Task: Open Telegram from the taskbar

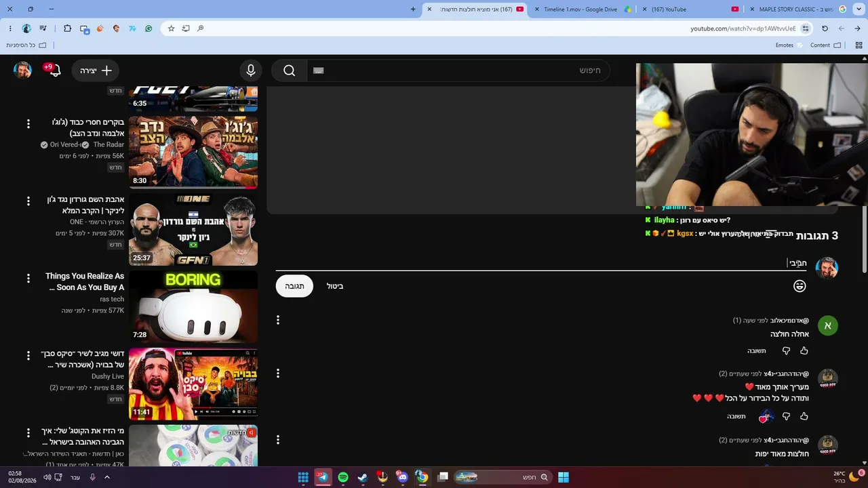Action: (x=323, y=477)
